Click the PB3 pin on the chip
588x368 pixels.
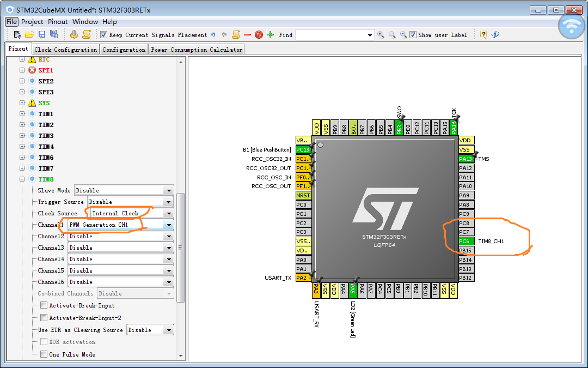[399, 128]
